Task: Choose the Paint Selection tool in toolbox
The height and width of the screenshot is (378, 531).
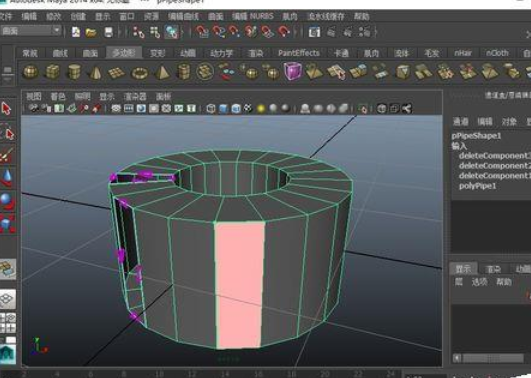Action: [x=7, y=155]
